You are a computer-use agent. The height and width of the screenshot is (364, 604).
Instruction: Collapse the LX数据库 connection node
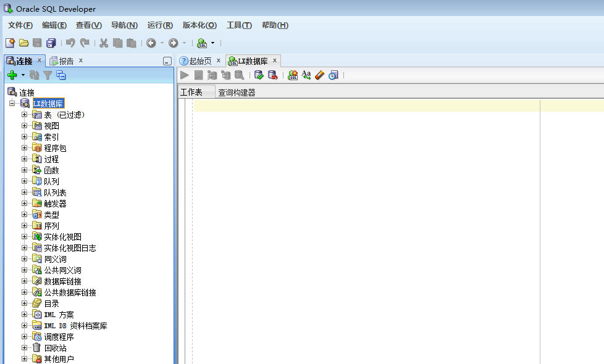(x=12, y=103)
